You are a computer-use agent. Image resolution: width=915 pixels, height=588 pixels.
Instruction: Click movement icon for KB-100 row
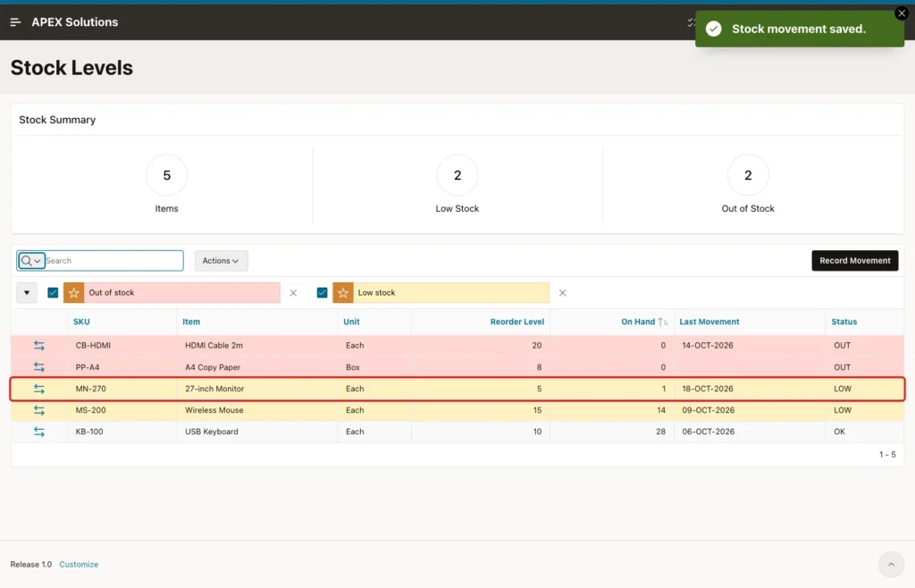[39, 432]
